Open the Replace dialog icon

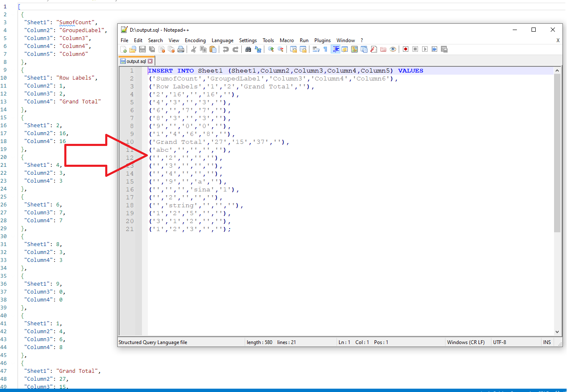click(258, 49)
